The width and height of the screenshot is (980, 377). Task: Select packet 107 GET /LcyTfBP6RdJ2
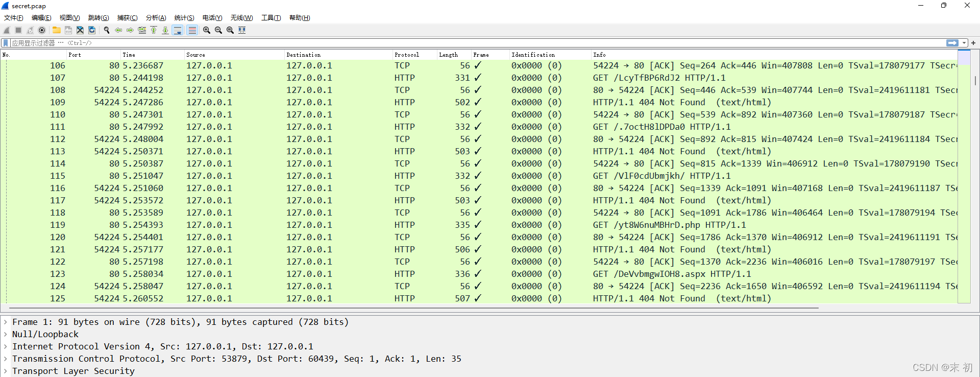[479, 78]
